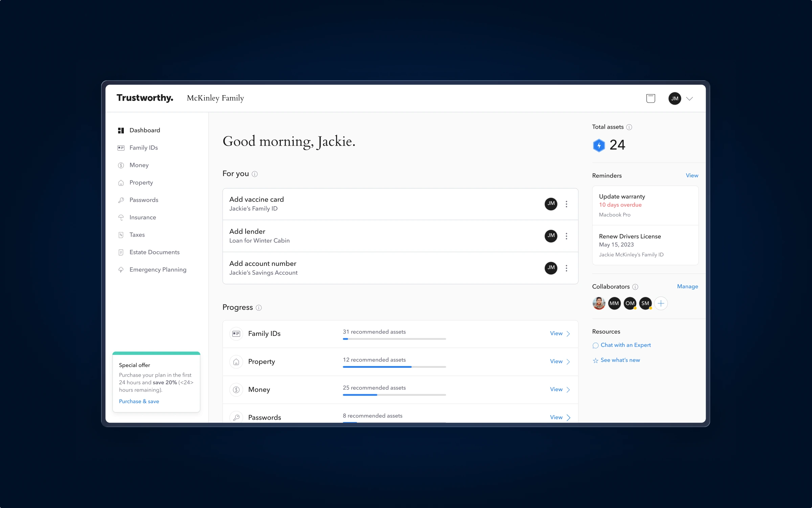Expand the JM account dropdown chevron
Image resolution: width=812 pixels, height=508 pixels.
click(690, 99)
